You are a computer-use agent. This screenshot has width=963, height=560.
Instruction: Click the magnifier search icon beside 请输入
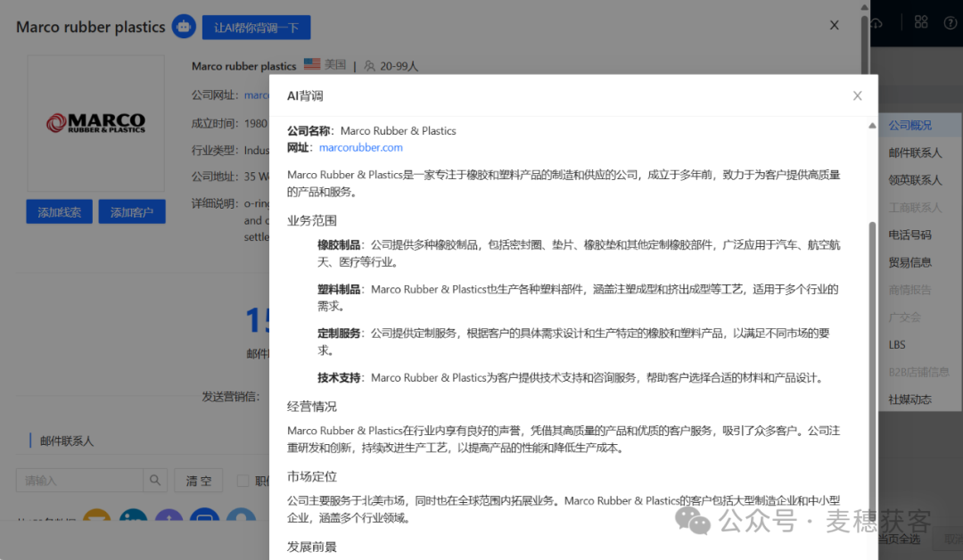click(x=155, y=481)
